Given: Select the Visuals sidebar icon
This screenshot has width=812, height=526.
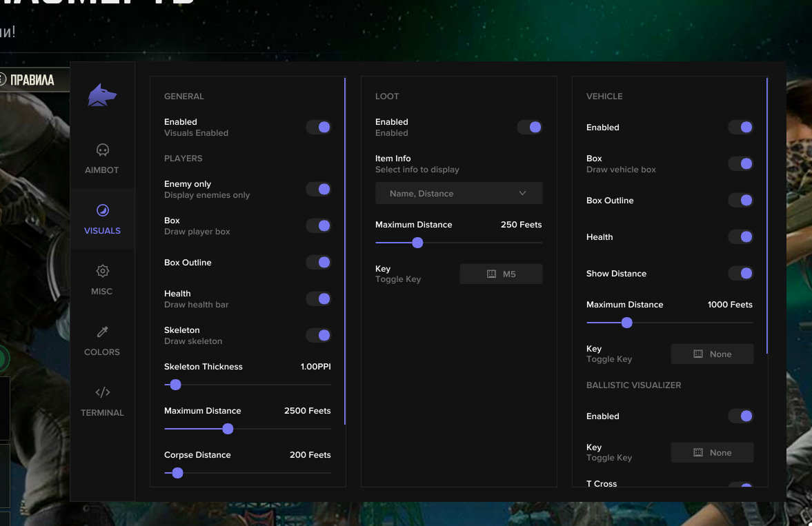Looking at the screenshot, I should (102, 210).
